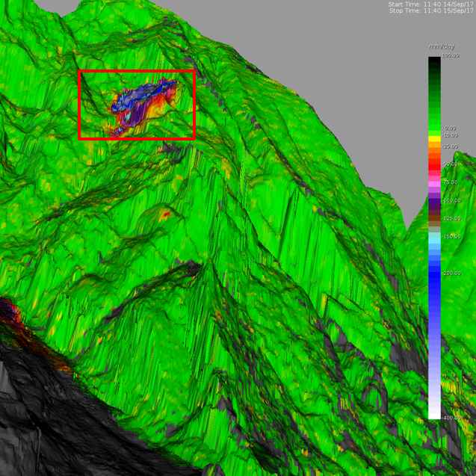Click the 100.00 value on color scale
476x476 pixels.
tap(451, 55)
